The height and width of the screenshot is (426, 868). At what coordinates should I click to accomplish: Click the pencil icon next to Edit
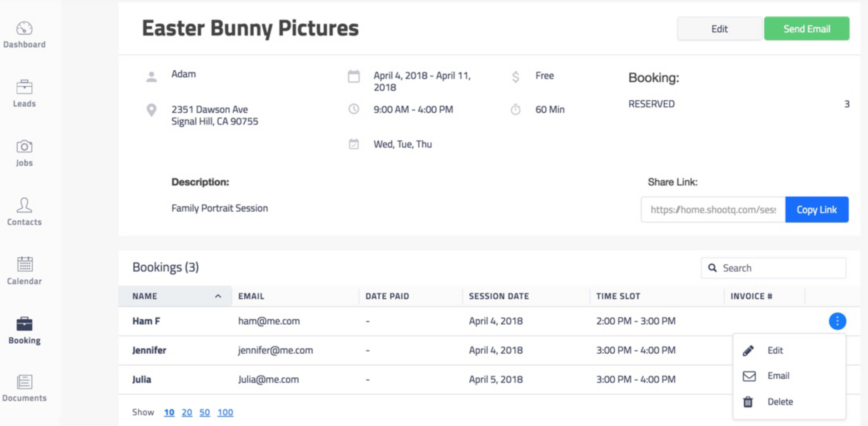[748, 350]
